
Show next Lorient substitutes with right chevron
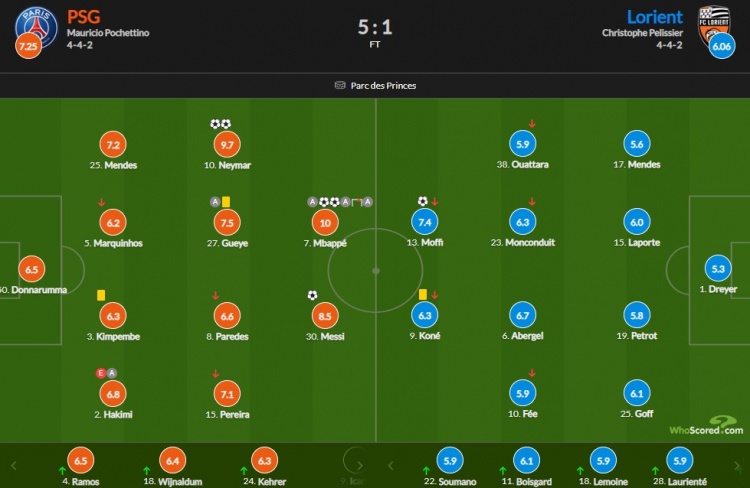click(x=737, y=466)
